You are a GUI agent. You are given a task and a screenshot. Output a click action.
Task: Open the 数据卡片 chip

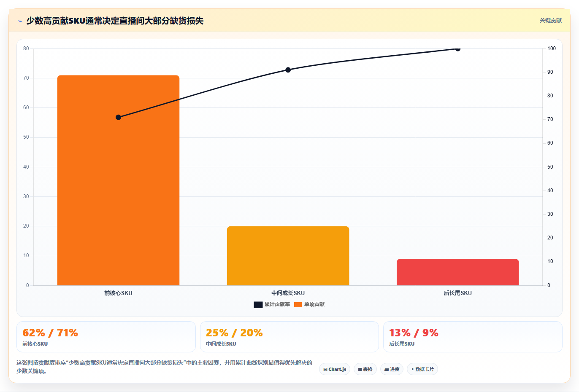coord(422,369)
